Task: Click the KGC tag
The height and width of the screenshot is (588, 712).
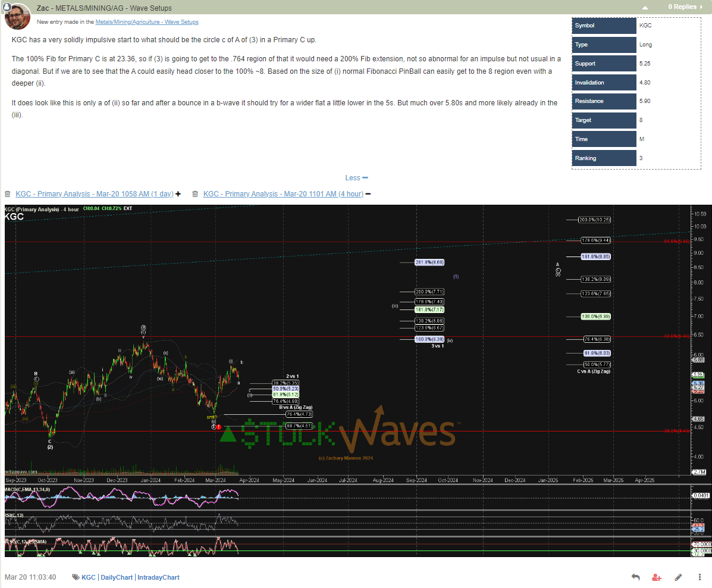Action: pos(88,577)
